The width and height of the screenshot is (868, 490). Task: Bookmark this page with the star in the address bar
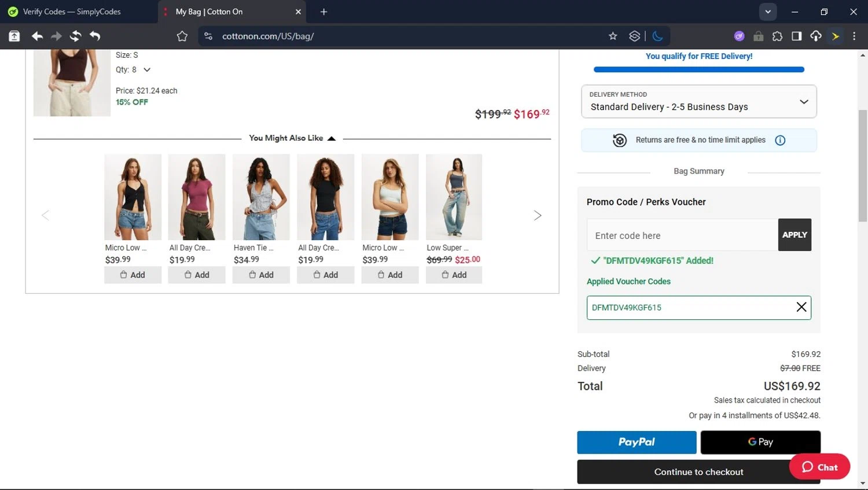[613, 36]
